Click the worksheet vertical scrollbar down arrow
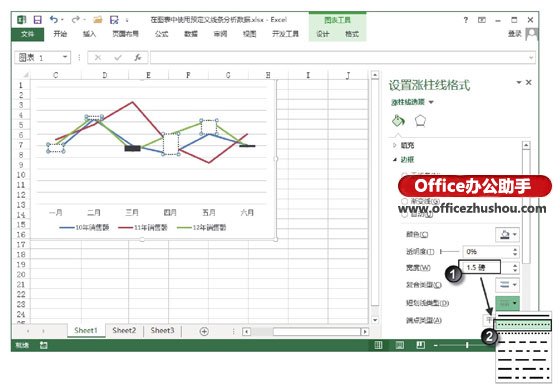The width and height of the screenshot is (560, 391). pyautogui.click(x=375, y=320)
